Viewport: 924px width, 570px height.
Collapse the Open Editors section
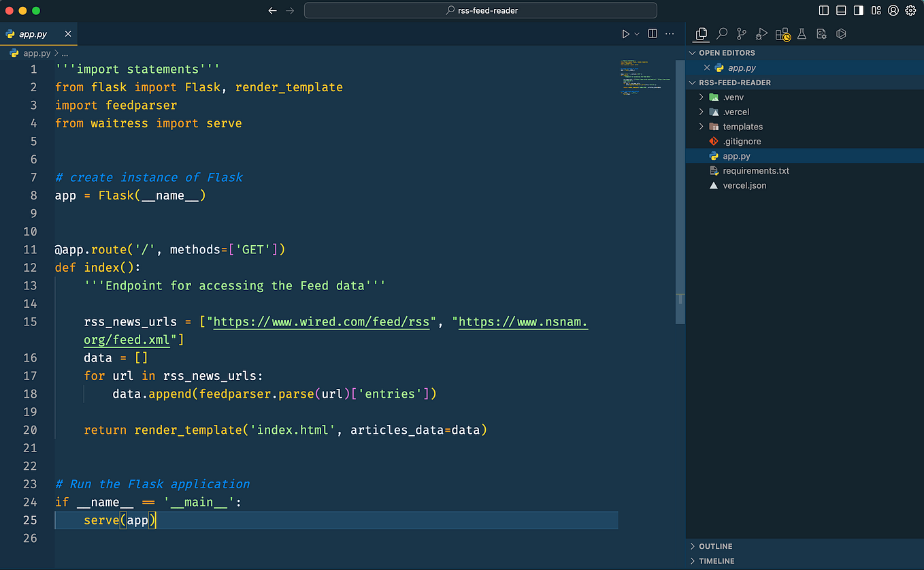point(692,52)
